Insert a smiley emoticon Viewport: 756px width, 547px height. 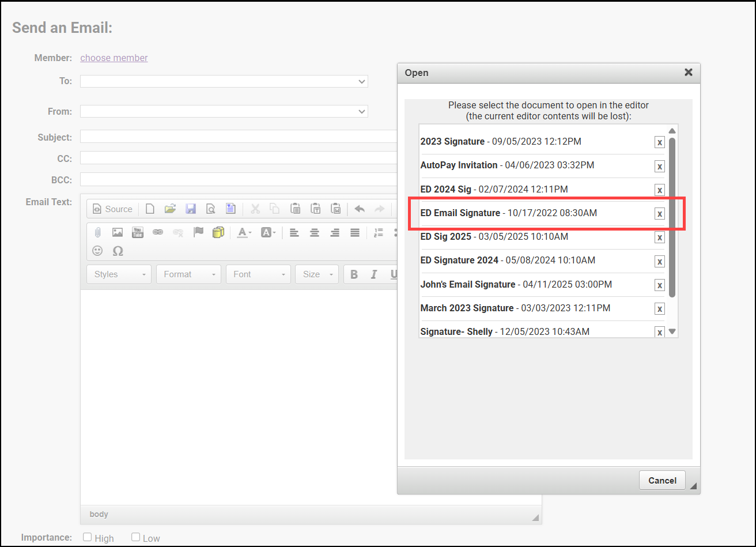(x=98, y=251)
